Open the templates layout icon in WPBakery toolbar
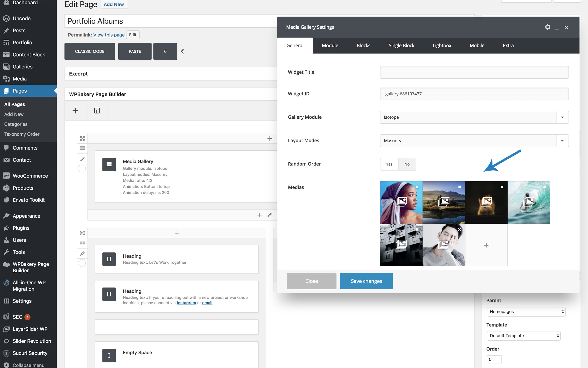The image size is (588, 368). coord(97,111)
